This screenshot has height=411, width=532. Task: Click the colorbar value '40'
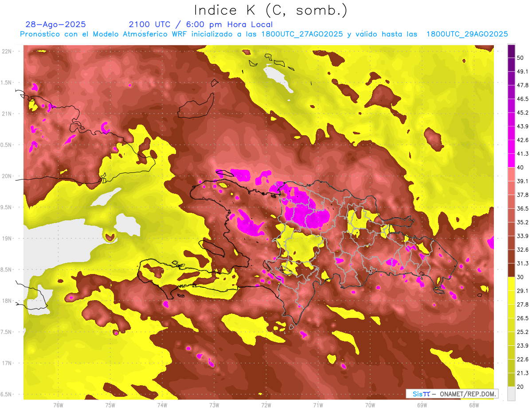[x=520, y=168]
